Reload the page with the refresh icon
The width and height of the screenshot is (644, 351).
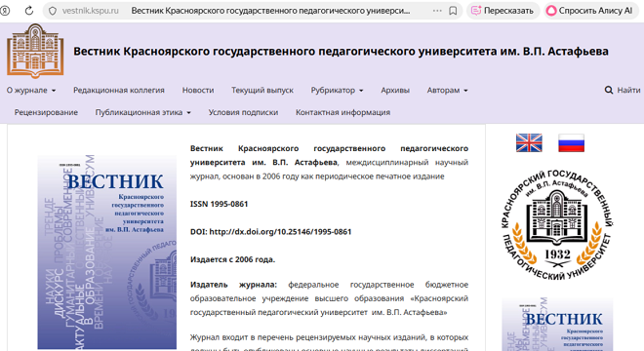click(28, 11)
